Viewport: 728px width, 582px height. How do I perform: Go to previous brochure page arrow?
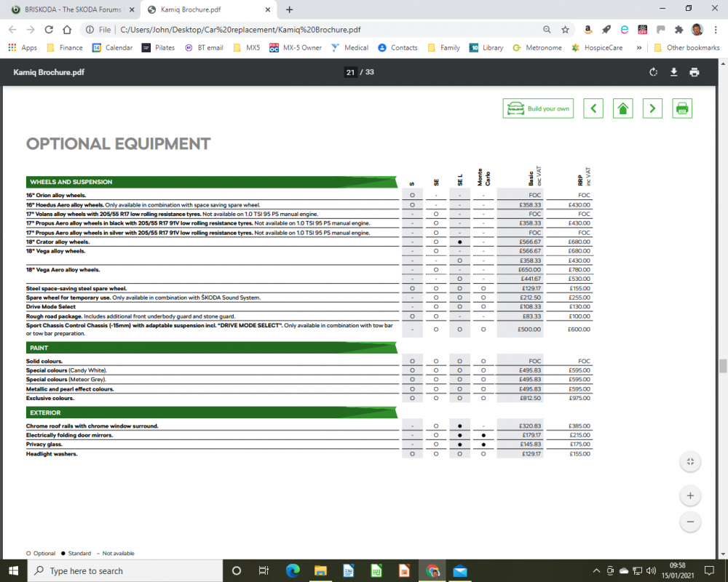pos(593,108)
